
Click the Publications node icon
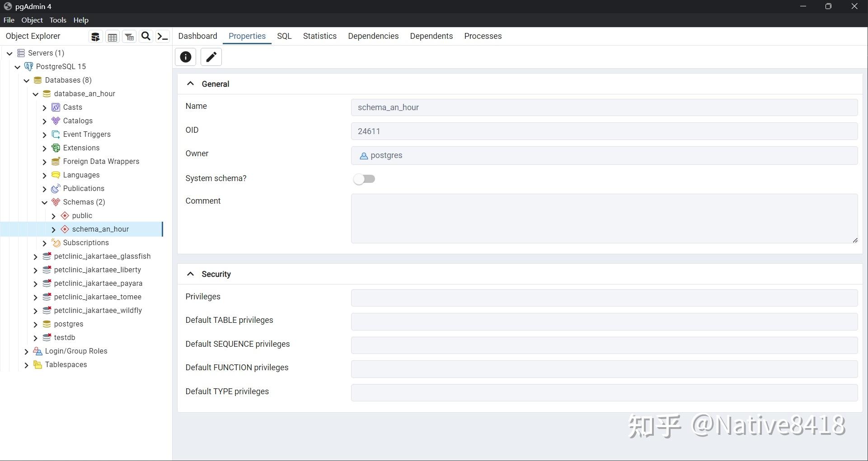56,188
